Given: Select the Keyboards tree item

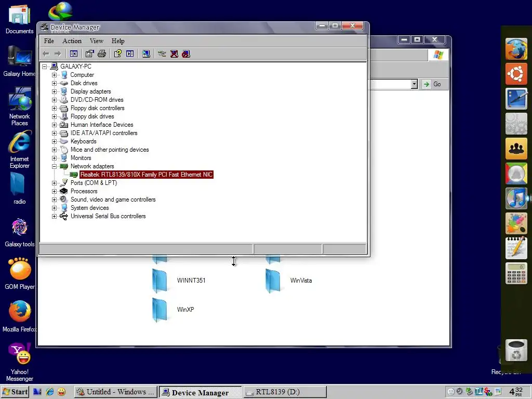Looking at the screenshot, I should tap(84, 141).
